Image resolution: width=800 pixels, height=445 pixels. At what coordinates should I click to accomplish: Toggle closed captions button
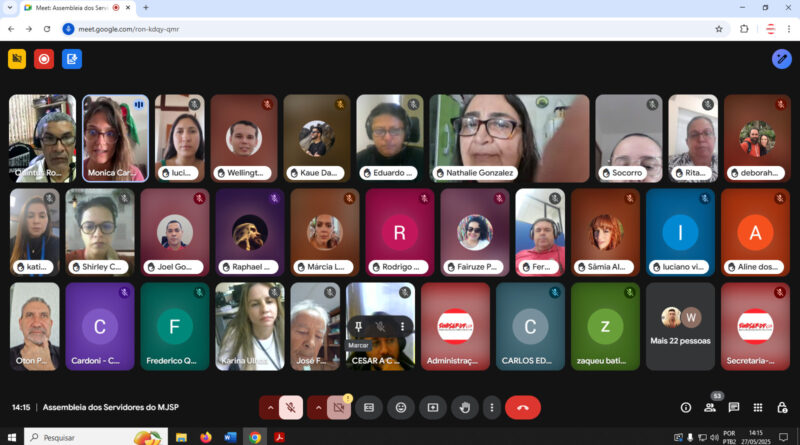click(369, 407)
